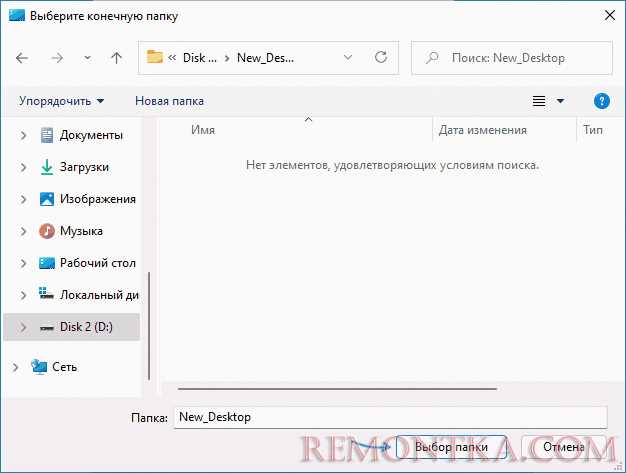Expand the Disk 2 (D:) node

(x=23, y=327)
